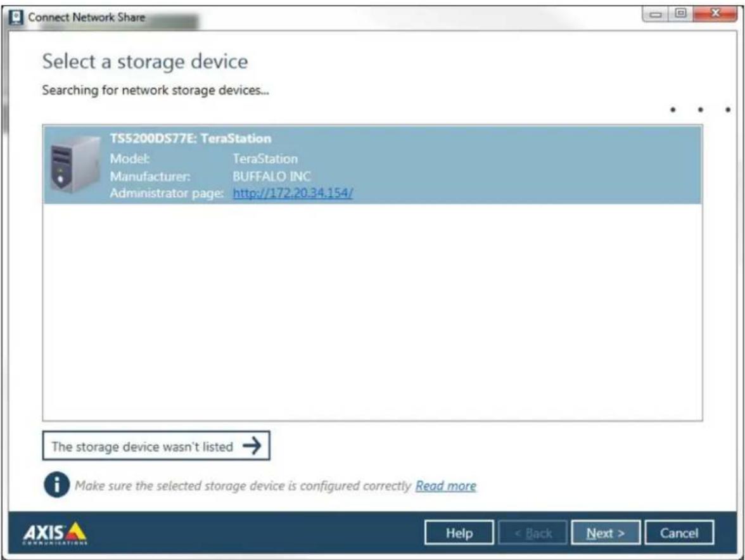Screen dimensions: 745x560
Task: Click 'Searching for network storage devices...' text
Action: (155, 90)
